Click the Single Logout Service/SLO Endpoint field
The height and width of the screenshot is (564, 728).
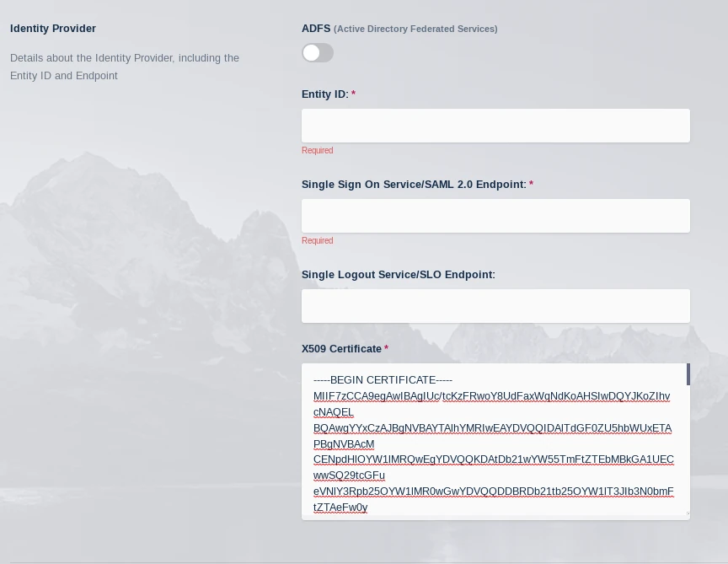pyautogui.click(x=495, y=305)
